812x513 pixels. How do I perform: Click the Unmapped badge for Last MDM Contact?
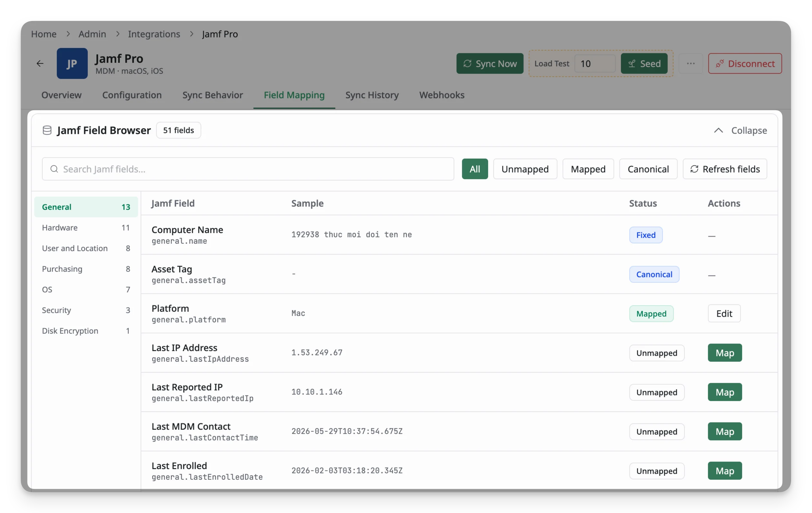coord(657,432)
